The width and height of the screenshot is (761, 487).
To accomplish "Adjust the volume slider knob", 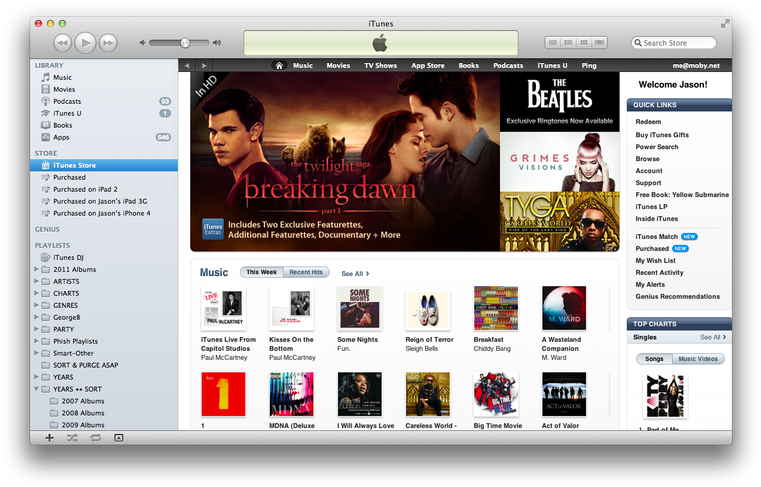I will (x=185, y=43).
